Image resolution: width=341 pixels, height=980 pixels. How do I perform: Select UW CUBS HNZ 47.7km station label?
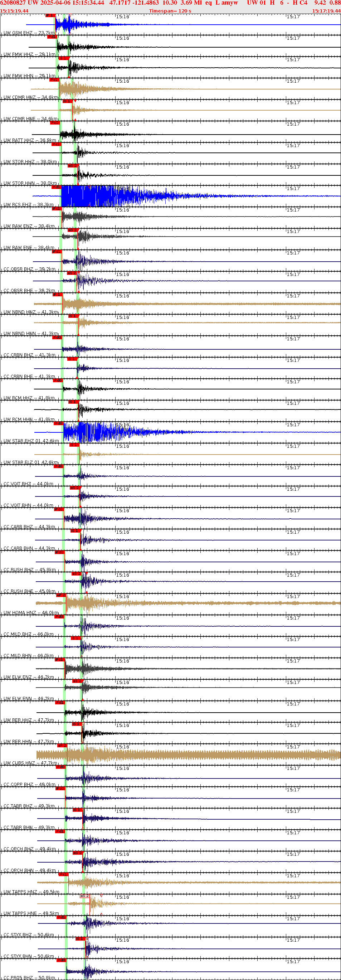click(31, 763)
